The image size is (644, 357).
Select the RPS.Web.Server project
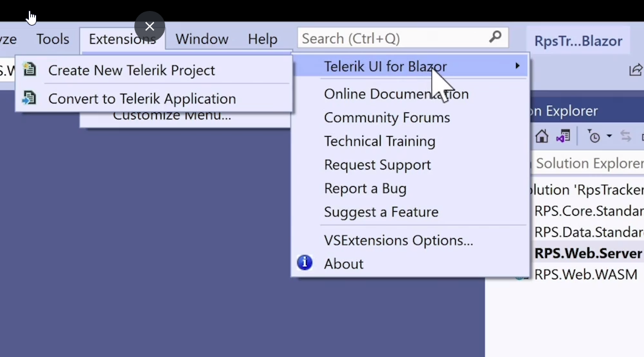587,253
